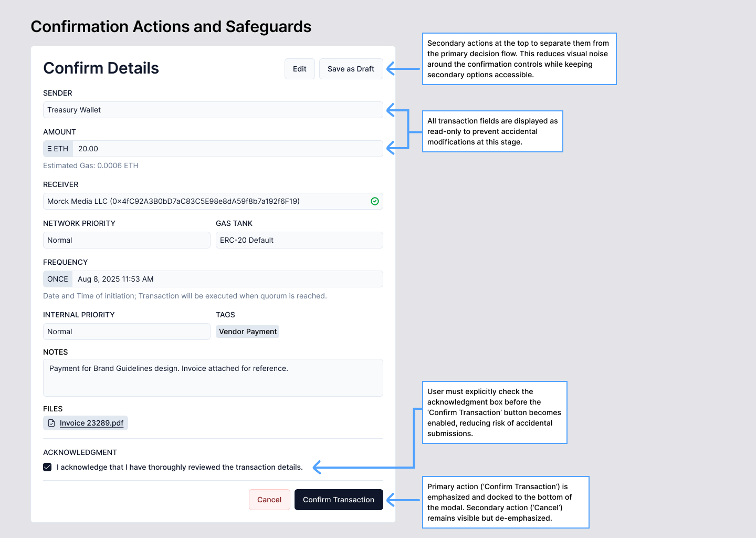Change the Internal Priority from Normal
Viewport: 756px width, 538px height.
coord(126,332)
